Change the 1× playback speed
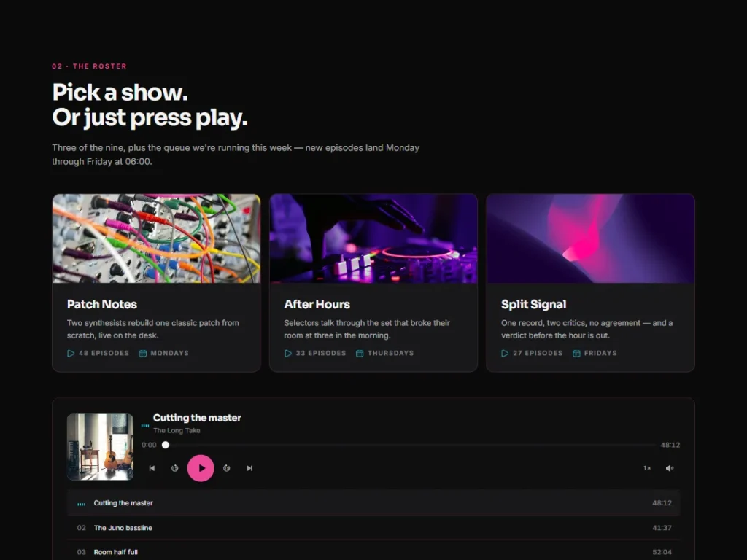 (x=647, y=468)
